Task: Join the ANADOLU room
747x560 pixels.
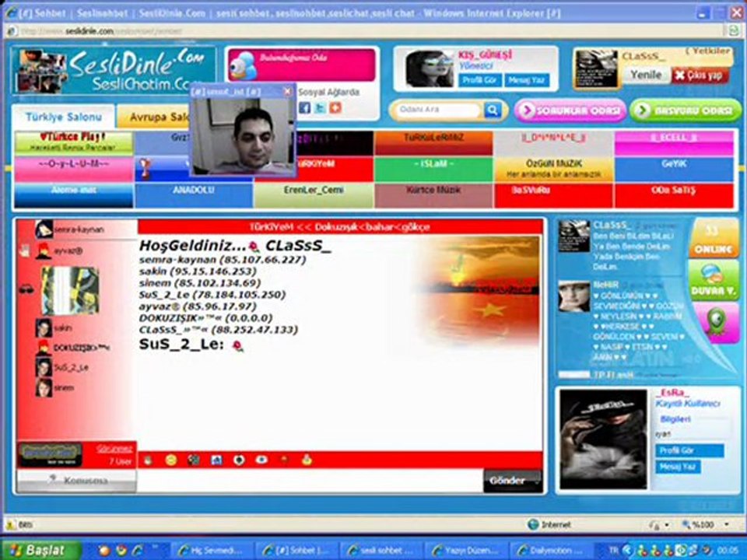Action: [194, 196]
